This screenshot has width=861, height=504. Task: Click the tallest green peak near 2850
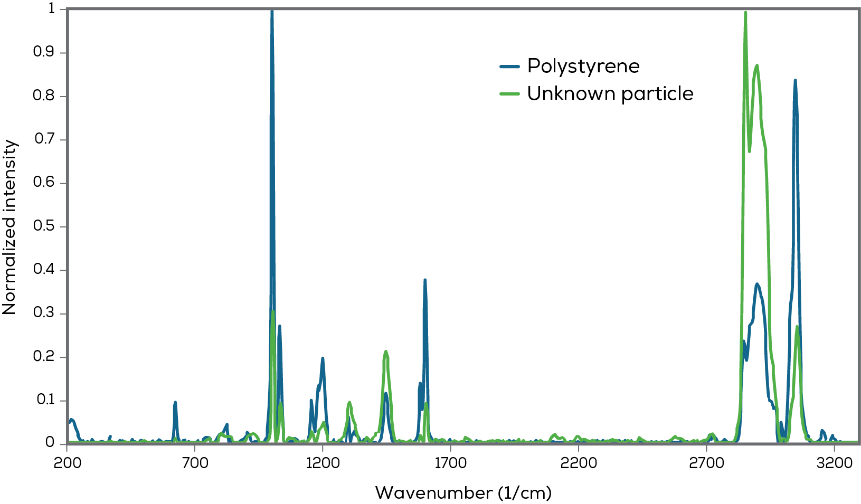pos(745,13)
